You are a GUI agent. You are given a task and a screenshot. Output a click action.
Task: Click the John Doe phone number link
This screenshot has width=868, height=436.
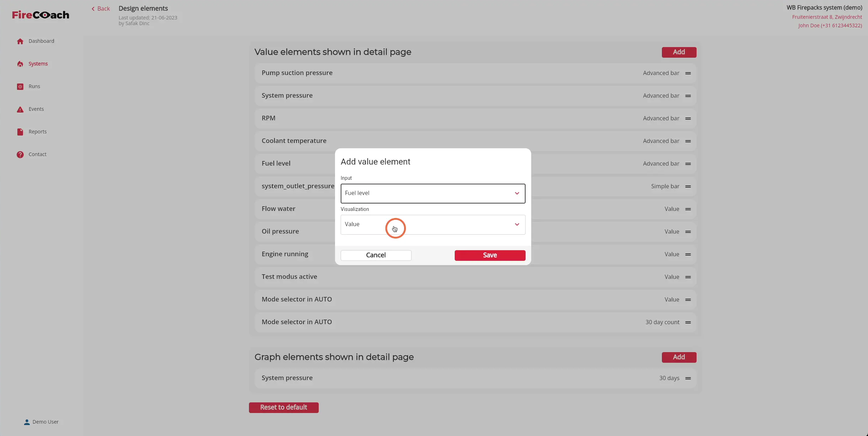830,25
